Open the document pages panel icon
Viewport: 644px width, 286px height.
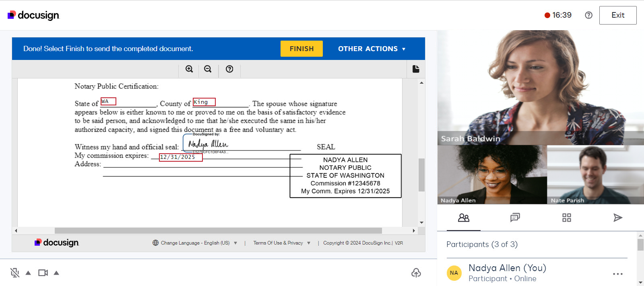416,69
